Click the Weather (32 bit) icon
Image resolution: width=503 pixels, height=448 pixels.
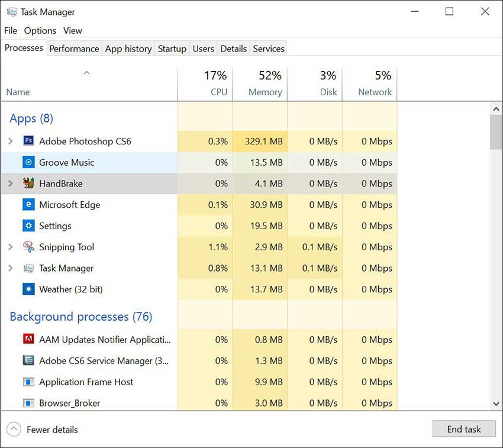(x=28, y=289)
